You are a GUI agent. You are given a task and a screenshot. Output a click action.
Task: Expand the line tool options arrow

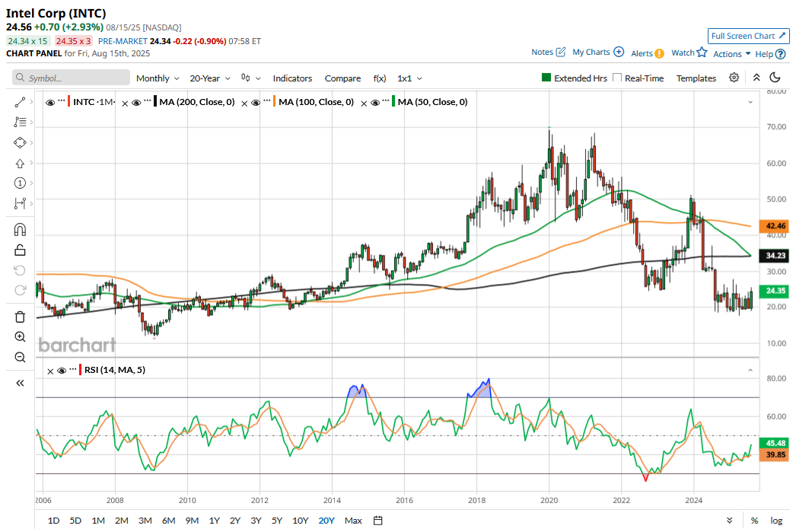point(31,102)
